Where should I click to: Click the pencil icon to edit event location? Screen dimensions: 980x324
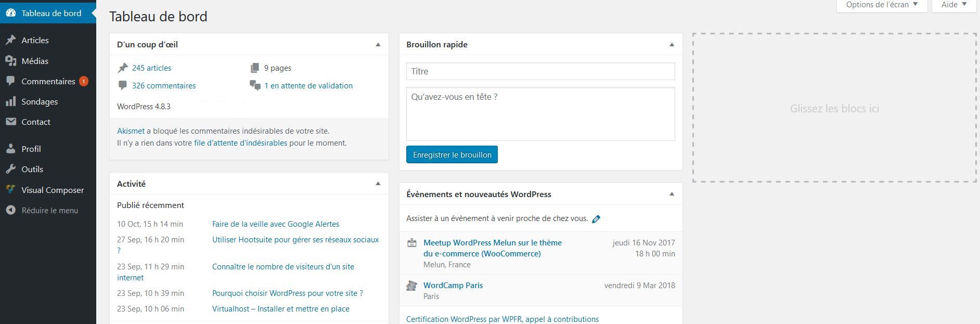[x=596, y=219]
